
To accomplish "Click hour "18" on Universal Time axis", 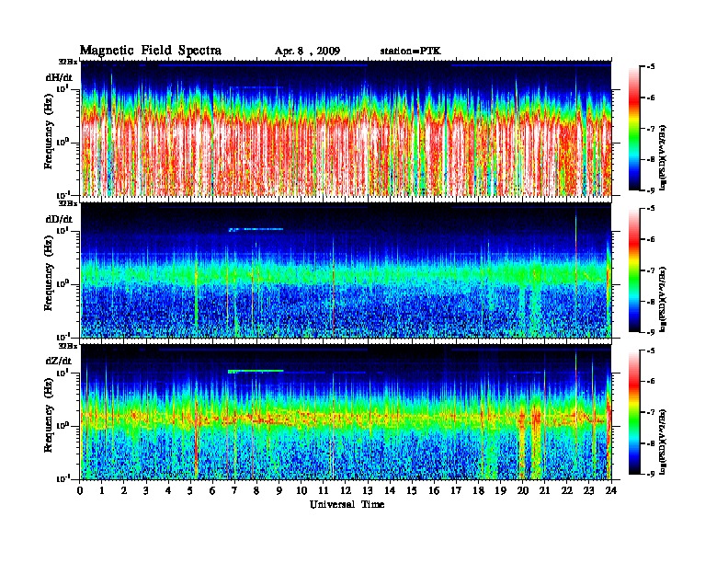I will [x=478, y=490].
